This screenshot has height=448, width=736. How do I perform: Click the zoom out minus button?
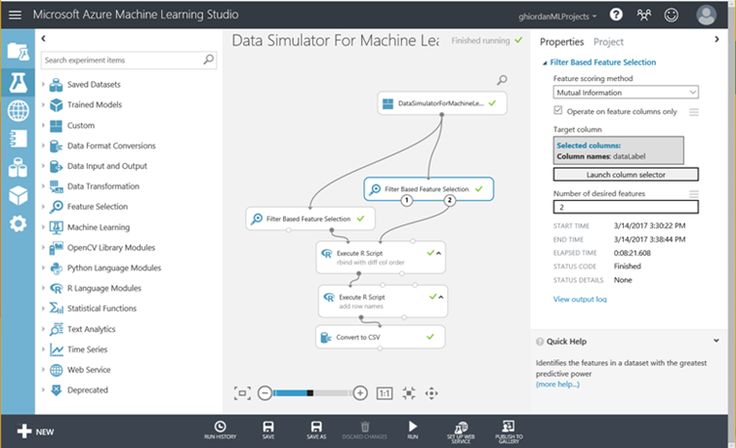(x=265, y=393)
